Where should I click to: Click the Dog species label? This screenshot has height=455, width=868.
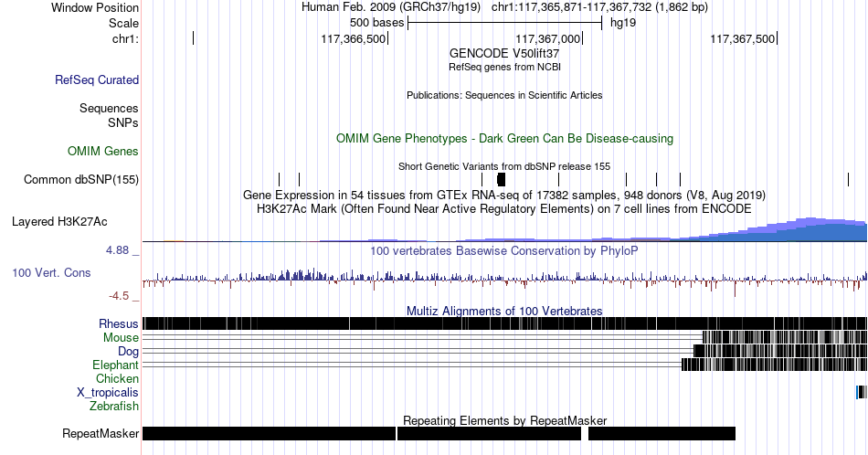coord(129,352)
